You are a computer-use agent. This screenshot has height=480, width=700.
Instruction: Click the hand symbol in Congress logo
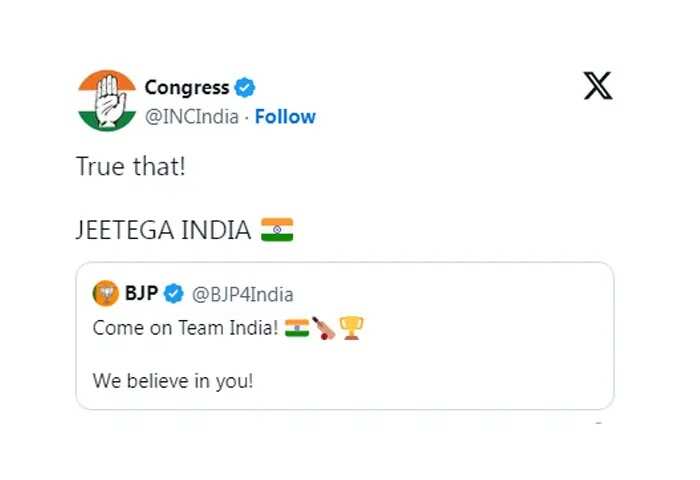(x=107, y=101)
